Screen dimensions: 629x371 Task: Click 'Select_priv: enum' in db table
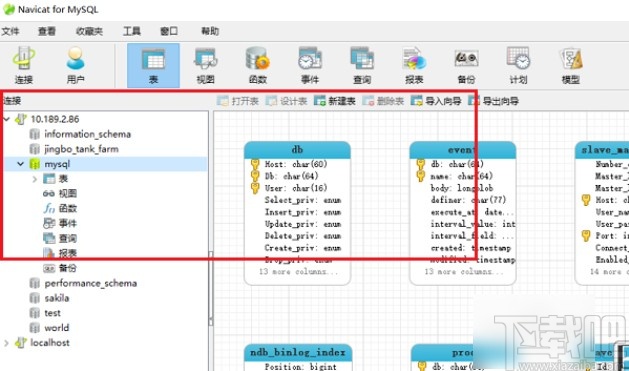(303, 200)
